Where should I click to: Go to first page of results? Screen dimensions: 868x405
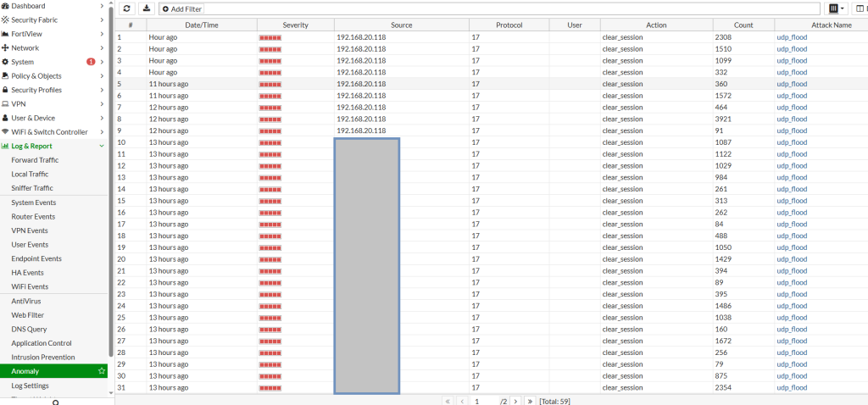coord(448,401)
